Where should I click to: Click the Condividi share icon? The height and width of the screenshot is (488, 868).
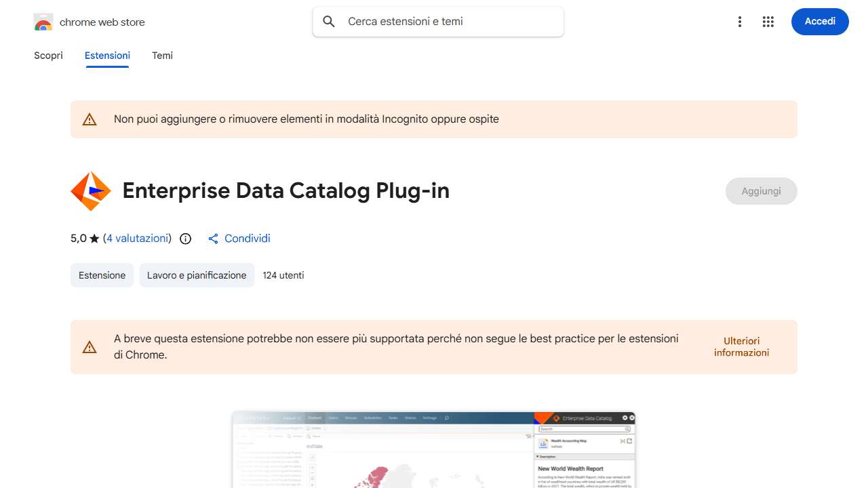213,239
